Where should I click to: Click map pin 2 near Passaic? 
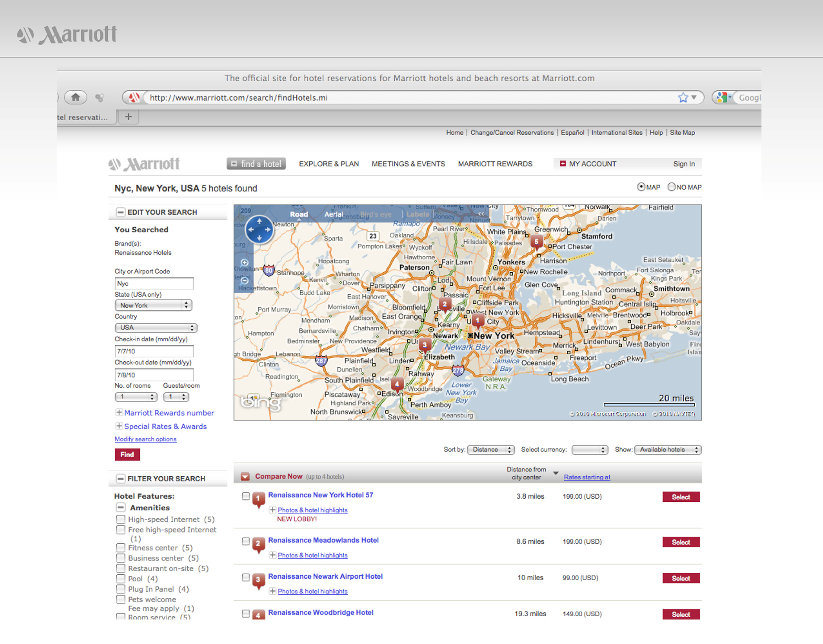pos(444,305)
